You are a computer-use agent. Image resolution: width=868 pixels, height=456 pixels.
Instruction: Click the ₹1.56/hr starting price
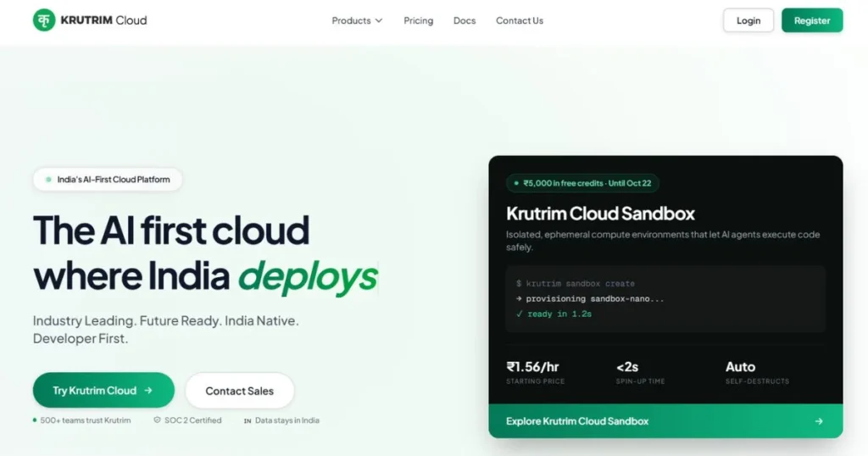pos(532,367)
